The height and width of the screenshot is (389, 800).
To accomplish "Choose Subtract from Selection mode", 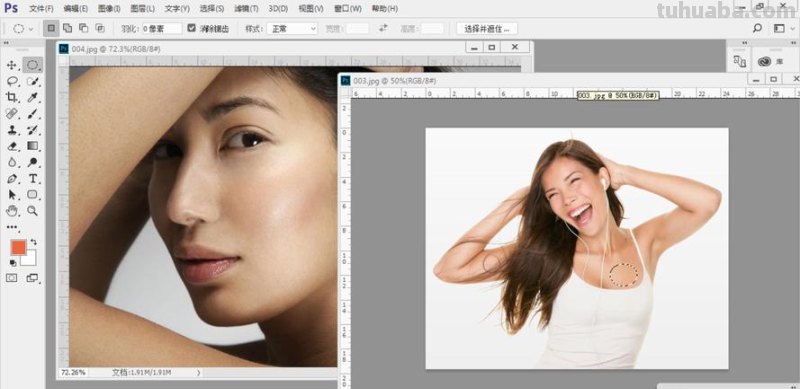I will tap(84, 29).
